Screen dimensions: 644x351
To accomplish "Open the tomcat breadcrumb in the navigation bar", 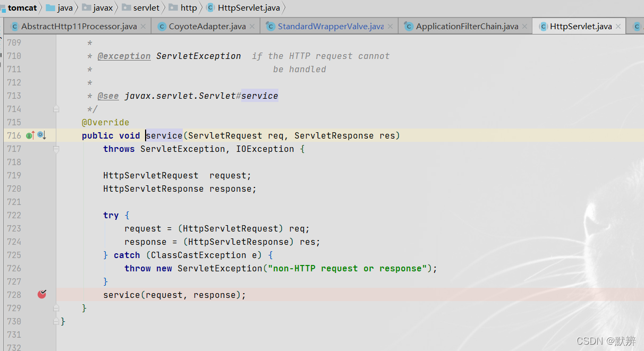I will (22, 7).
